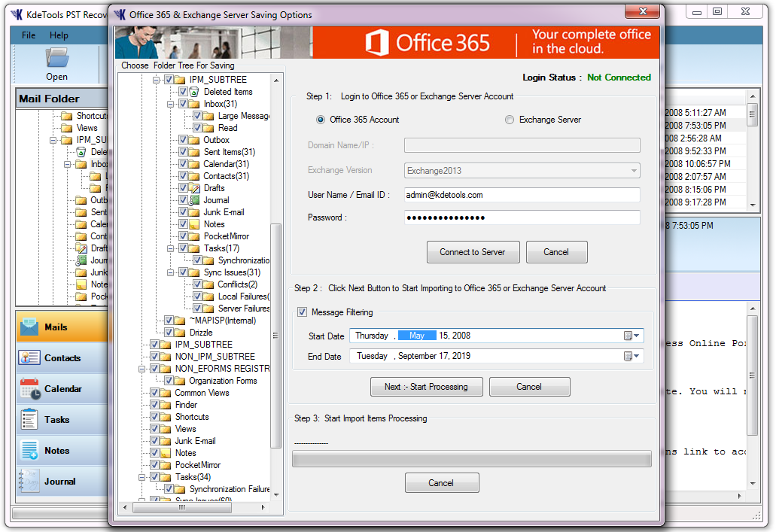Uncheck the Message Filtering checkbox
Viewport: 776px width, 532px height.
click(x=302, y=312)
